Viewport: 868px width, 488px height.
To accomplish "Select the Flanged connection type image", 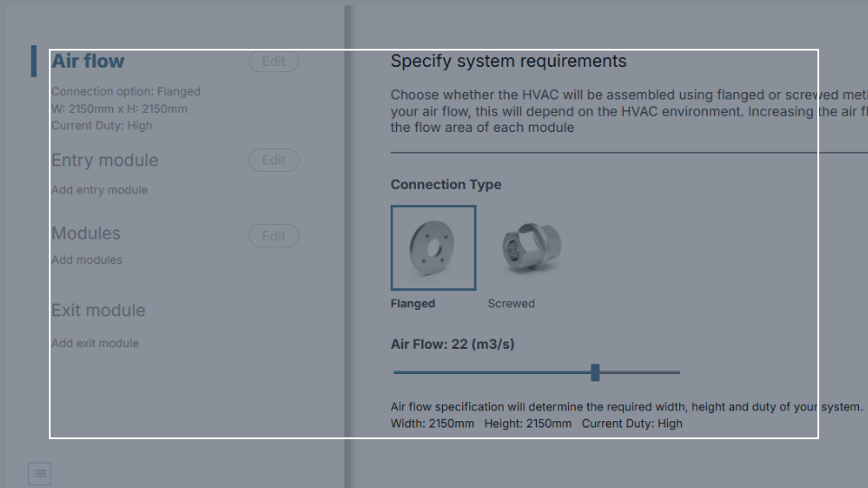I will [433, 248].
